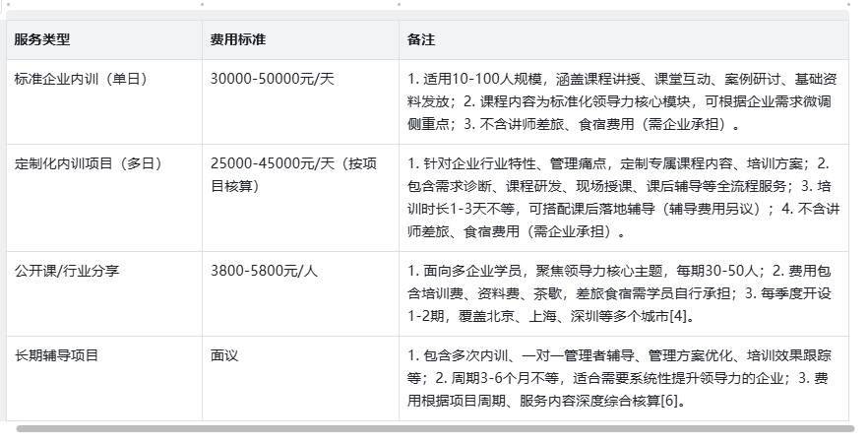Select the 标准企业内训（单日） cell

pos(81,79)
